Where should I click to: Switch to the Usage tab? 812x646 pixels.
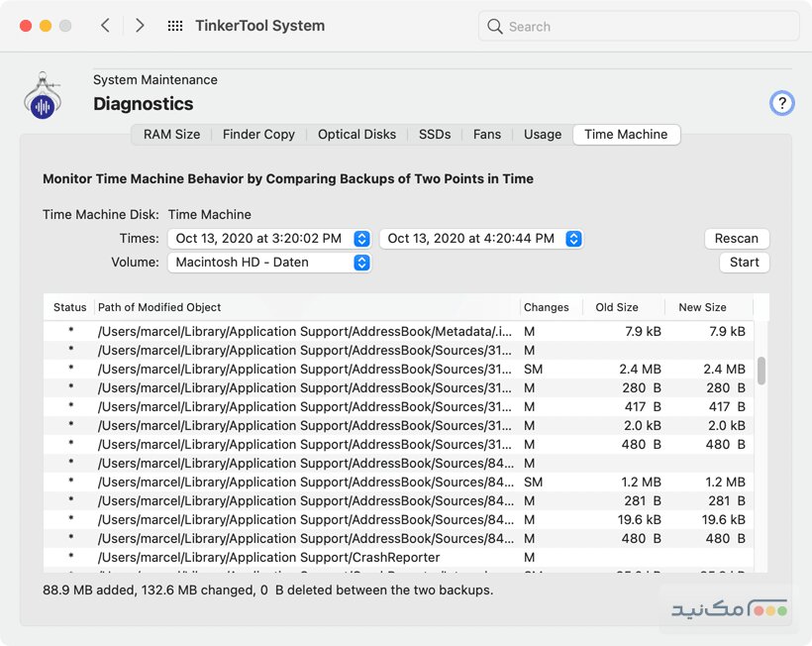pos(542,134)
